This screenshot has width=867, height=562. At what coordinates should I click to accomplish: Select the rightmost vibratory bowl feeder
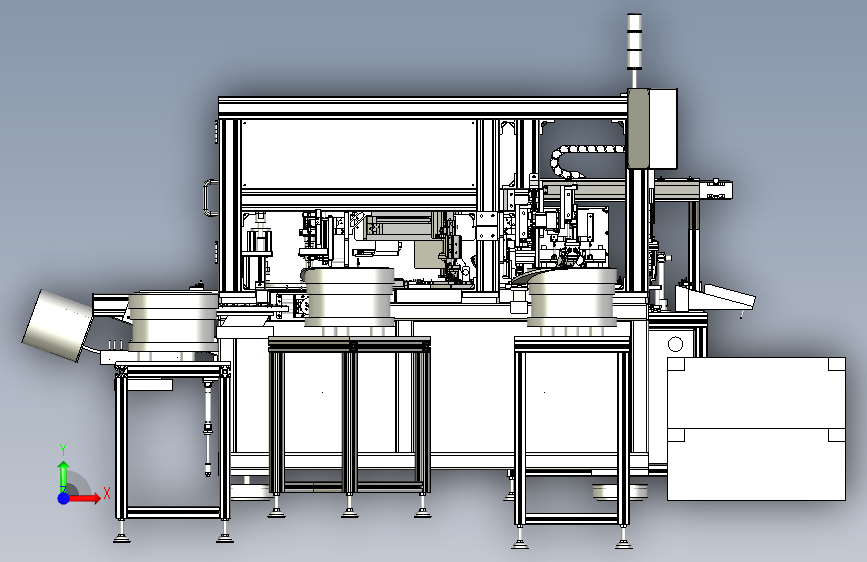572,299
